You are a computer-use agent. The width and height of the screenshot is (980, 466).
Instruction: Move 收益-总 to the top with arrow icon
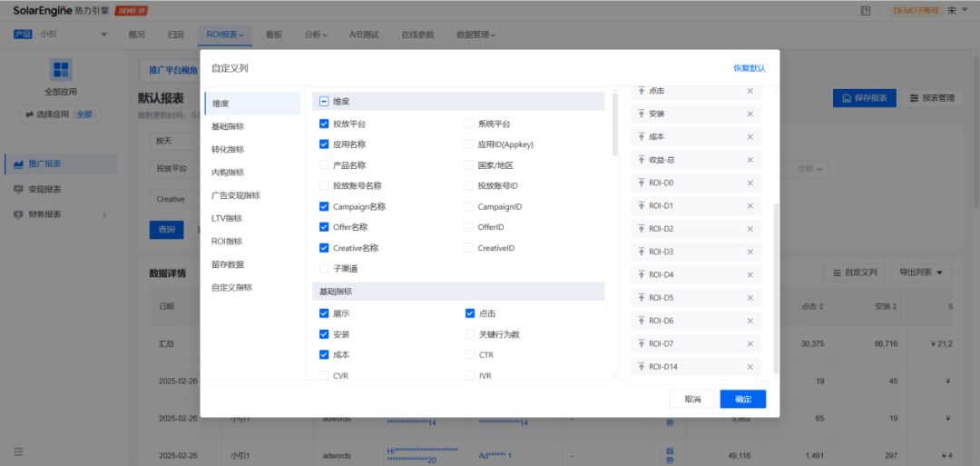click(x=641, y=160)
